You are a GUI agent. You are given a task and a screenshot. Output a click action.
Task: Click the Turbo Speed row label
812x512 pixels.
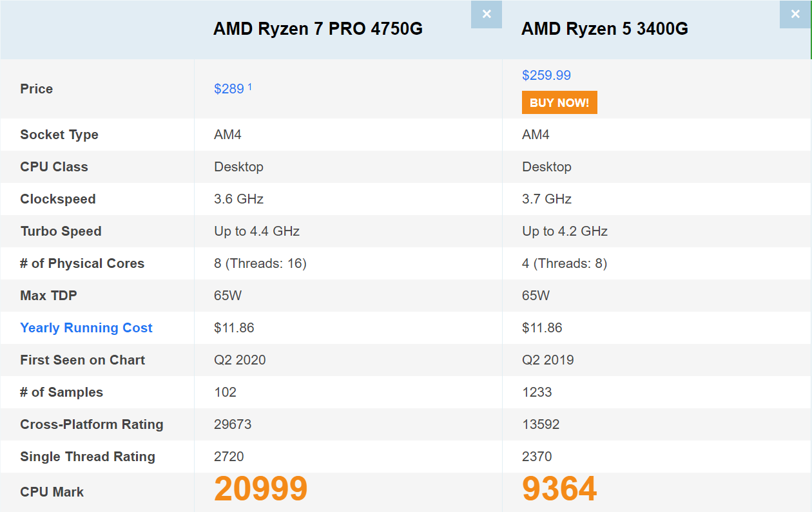pos(61,231)
